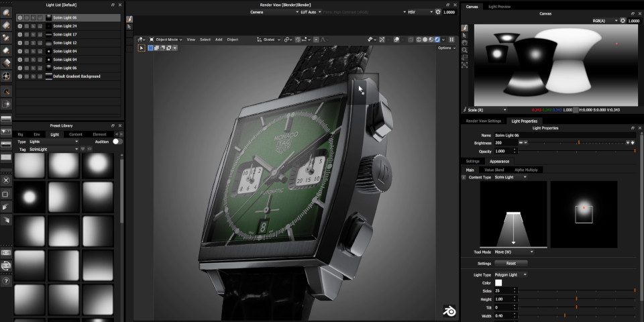This screenshot has height=322, width=644.
Task: Switch Blender viewport to rendered shading
Action: (437, 40)
